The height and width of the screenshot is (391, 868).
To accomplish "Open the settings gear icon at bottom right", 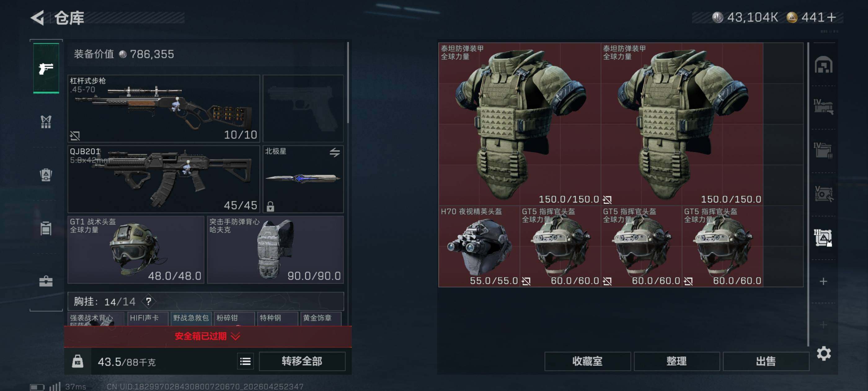I will pos(824,353).
